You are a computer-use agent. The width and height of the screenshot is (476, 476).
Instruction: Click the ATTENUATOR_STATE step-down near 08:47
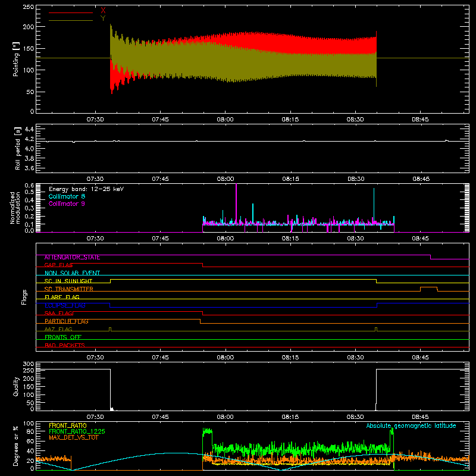point(431,257)
